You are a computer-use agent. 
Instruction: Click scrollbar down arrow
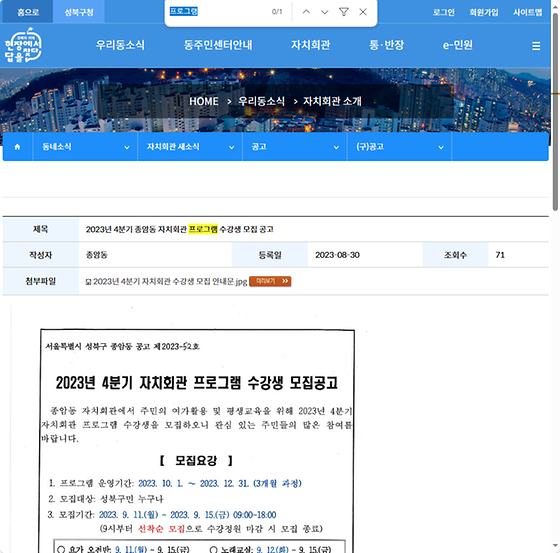[555, 545]
